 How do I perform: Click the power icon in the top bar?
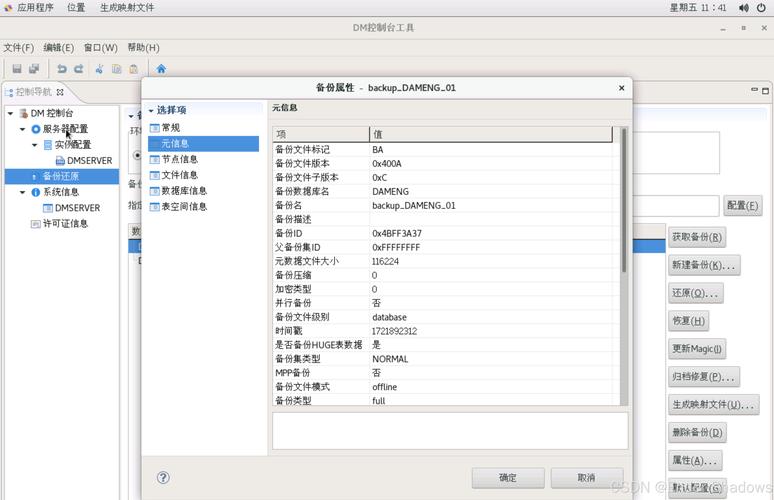point(761,7)
